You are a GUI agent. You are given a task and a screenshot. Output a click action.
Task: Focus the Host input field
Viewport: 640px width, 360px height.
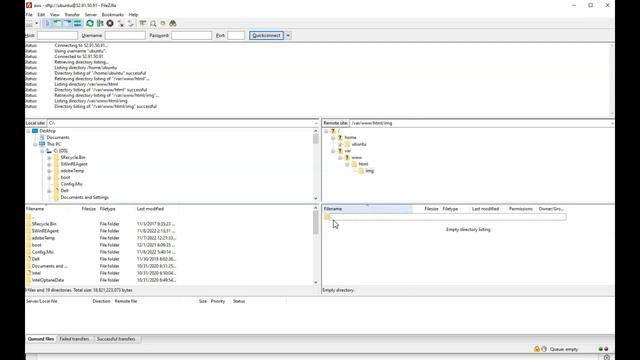[57, 36]
